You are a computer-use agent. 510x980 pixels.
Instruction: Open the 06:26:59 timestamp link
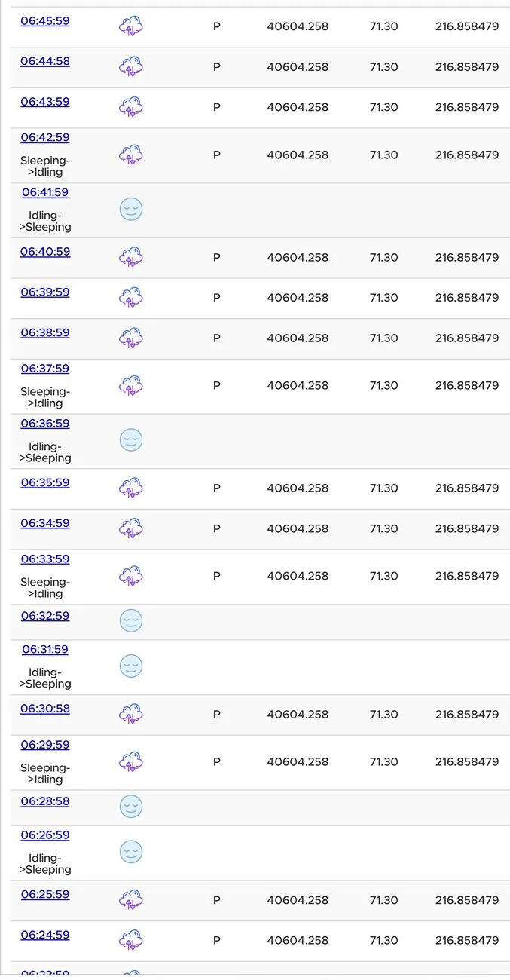(x=45, y=835)
